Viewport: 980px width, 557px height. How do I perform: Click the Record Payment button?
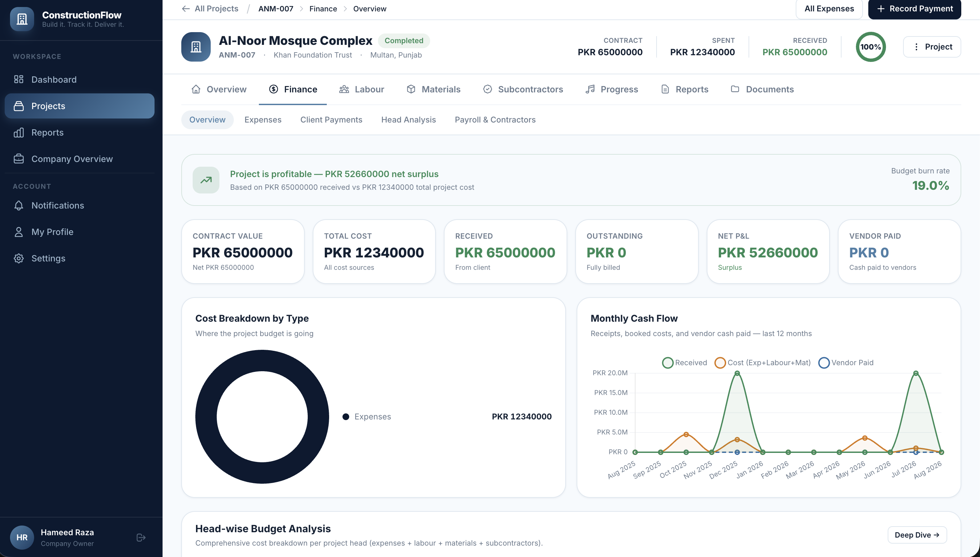914,9
